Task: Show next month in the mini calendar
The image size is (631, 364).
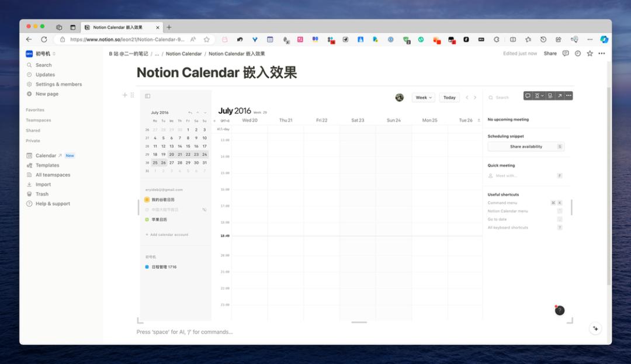Action: tap(205, 113)
